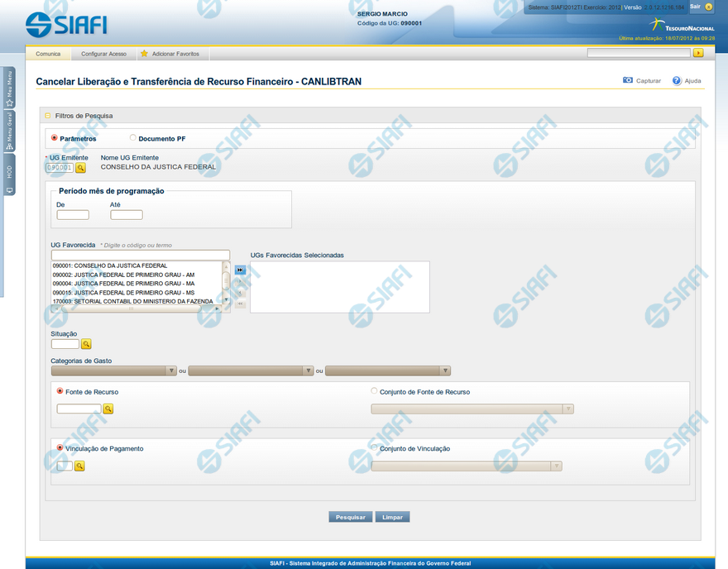The image size is (728, 569).
Task: Open the second Categorias de Gasto dropdown
Action: (251, 371)
